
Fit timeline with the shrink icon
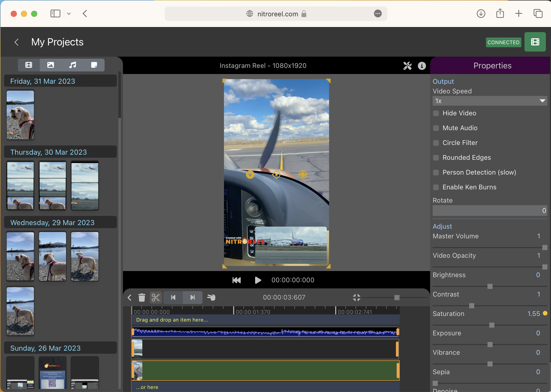(356, 298)
